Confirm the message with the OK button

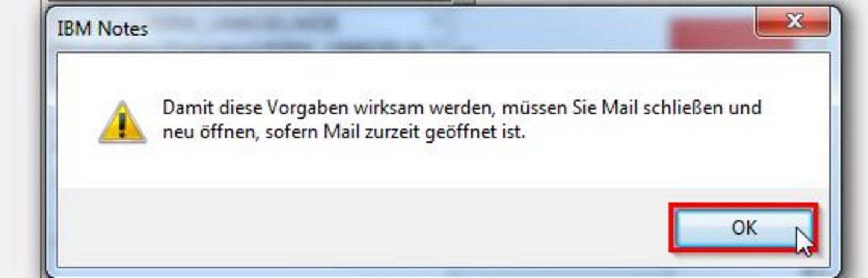[x=743, y=228]
